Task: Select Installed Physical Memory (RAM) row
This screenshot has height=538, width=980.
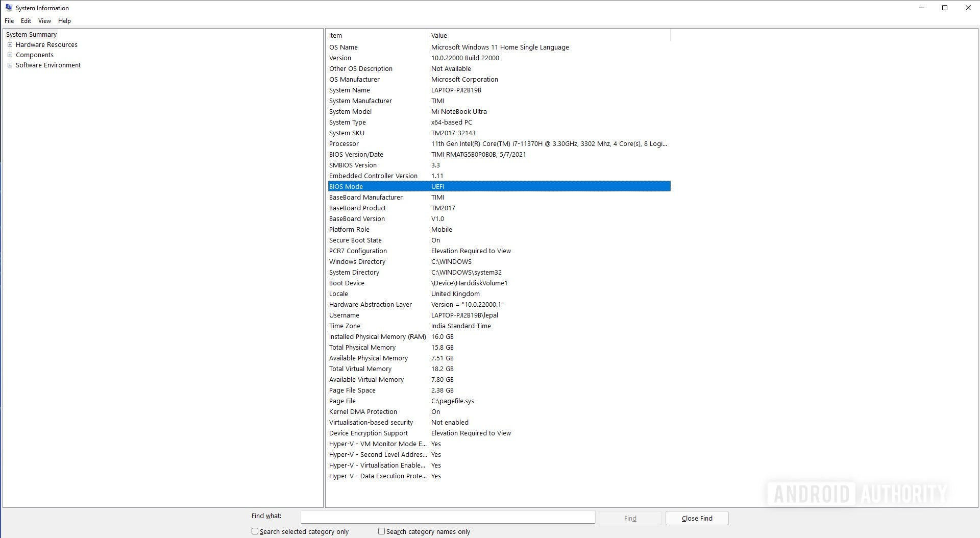Action: coord(499,336)
